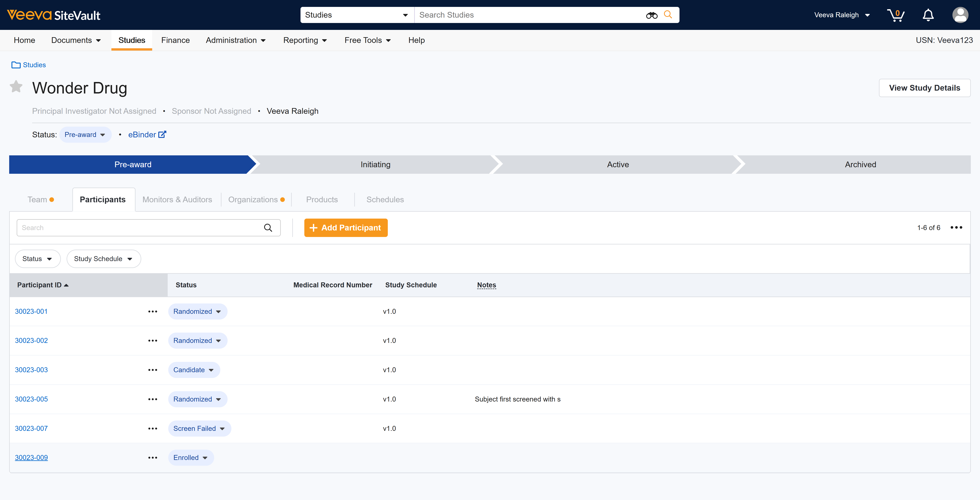Expand the Pre-award status dropdown
Viewport: 980px width, 500px height.
coord(85,135)
